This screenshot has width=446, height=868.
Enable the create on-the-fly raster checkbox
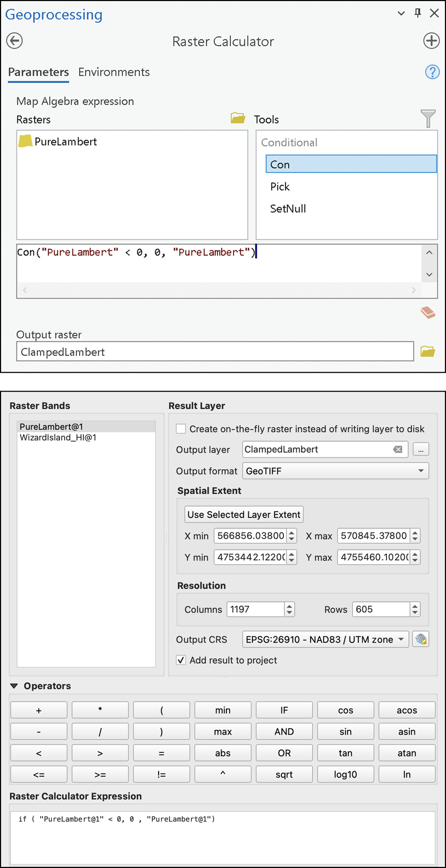click(x=181, y=429)
